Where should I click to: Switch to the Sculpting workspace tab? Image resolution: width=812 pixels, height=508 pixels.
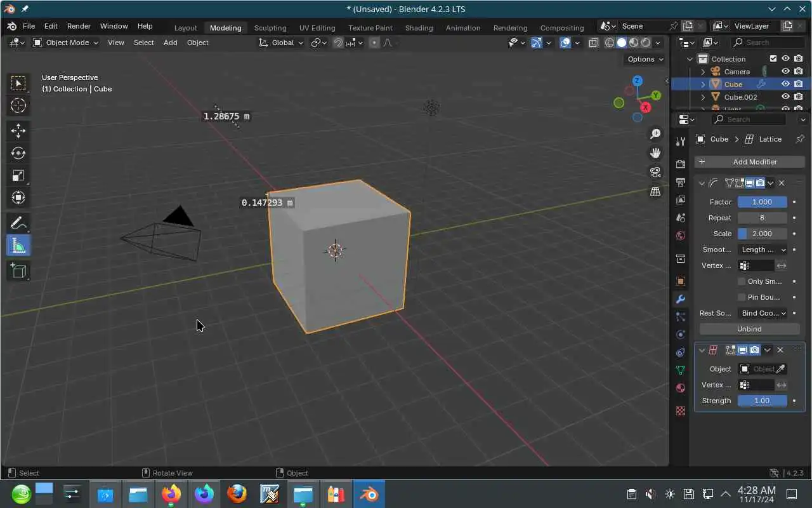(270, 27)
